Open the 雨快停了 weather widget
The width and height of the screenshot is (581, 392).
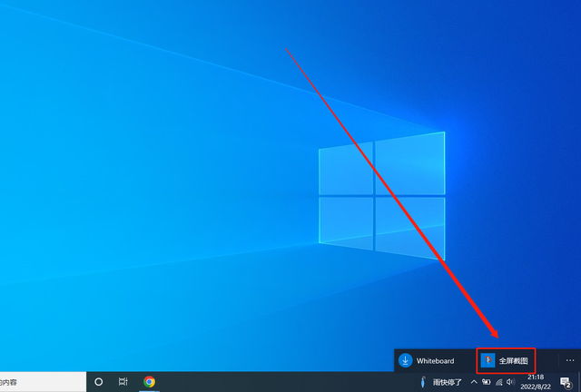[x=441, y=382]
